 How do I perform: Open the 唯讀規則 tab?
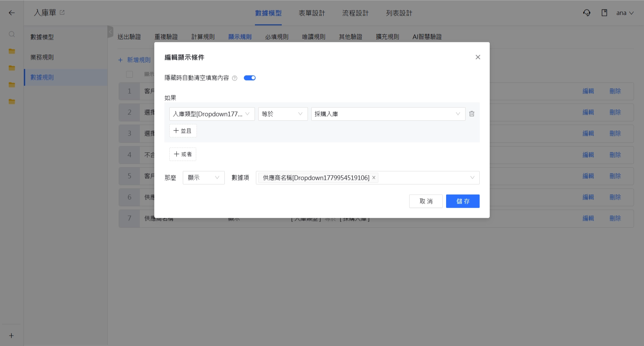(314, 37)
